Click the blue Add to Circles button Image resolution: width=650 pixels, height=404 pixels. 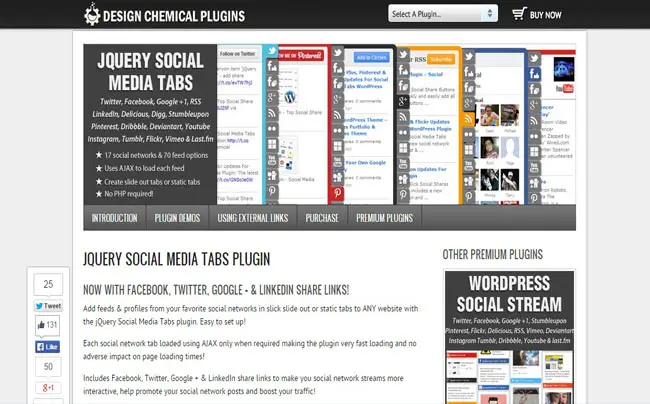coord(371,58)
